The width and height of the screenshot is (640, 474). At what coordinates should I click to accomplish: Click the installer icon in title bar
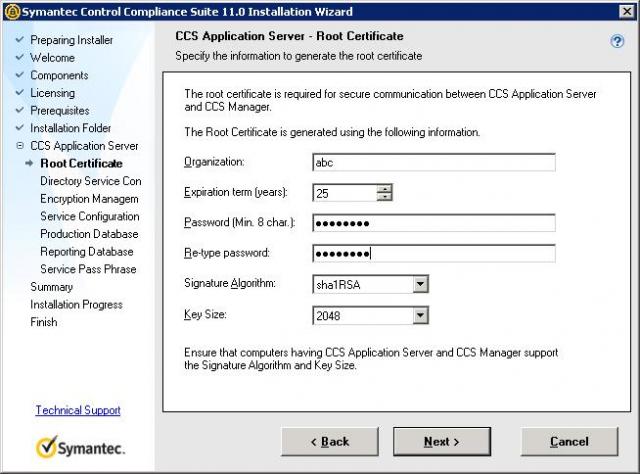coord(12,11)
